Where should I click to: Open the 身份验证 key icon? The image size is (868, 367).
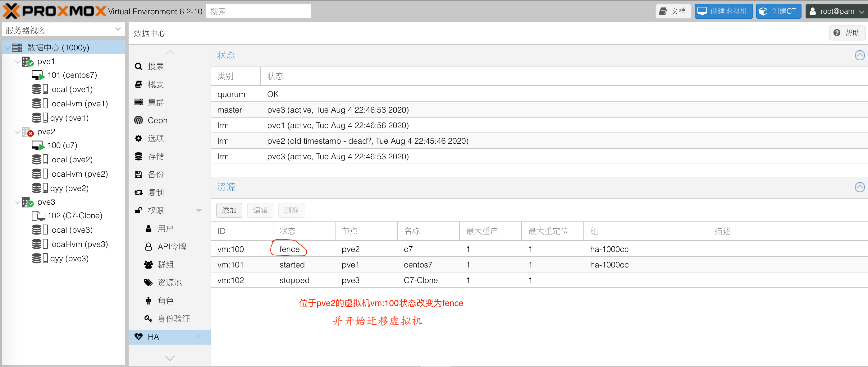click(x=148, y=319)
